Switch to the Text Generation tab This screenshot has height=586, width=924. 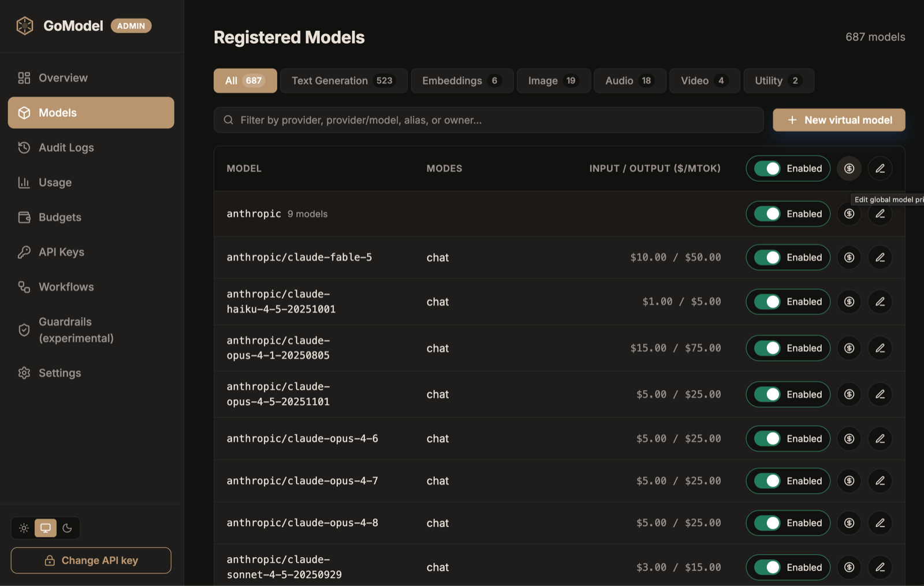(x=344, y=81)
